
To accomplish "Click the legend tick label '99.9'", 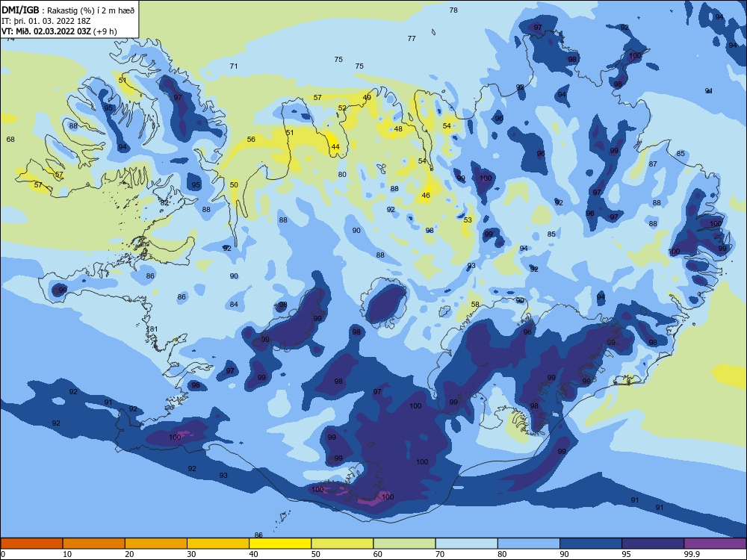I will pos(691,554).
